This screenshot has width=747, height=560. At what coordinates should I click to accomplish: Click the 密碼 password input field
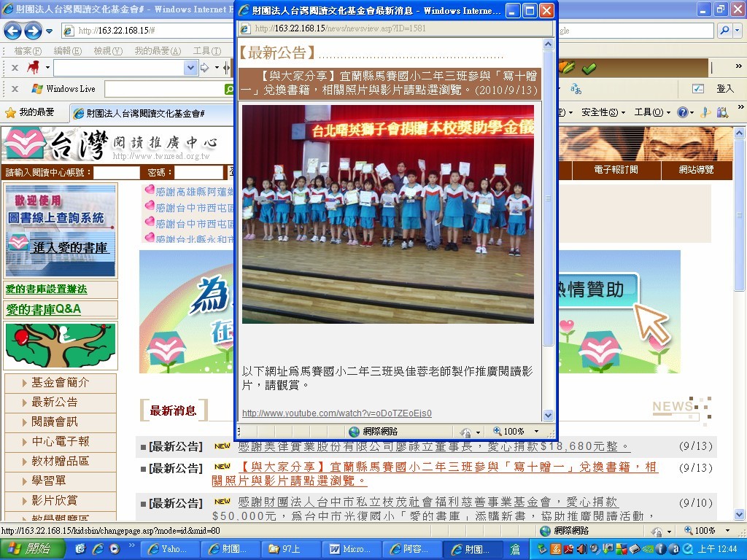pyautogui.click(x=198, y=172)
